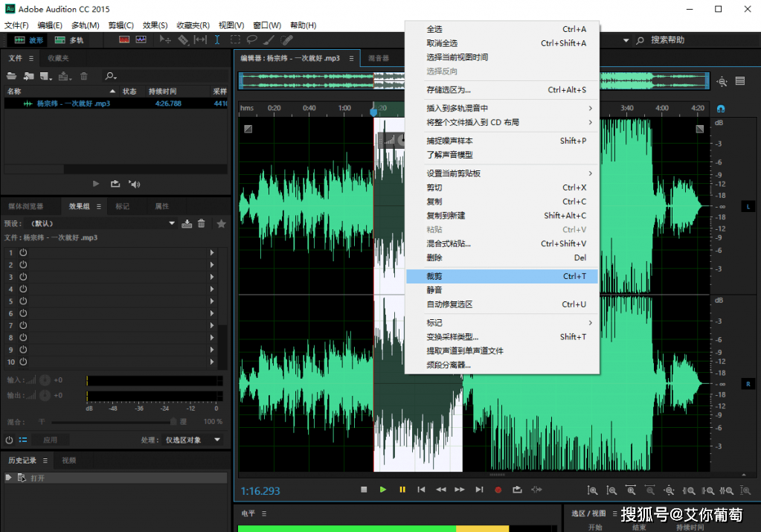The width and height of the screenshot is (761, 532).
Task: Select the Razor tool in the toolbar
Action: [x=184, y=40]
